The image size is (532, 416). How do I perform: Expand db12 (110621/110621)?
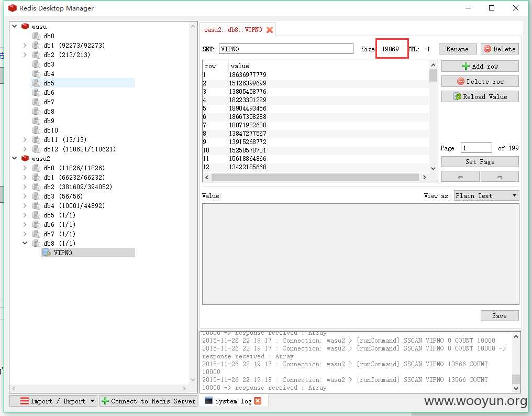coord(25,149)
